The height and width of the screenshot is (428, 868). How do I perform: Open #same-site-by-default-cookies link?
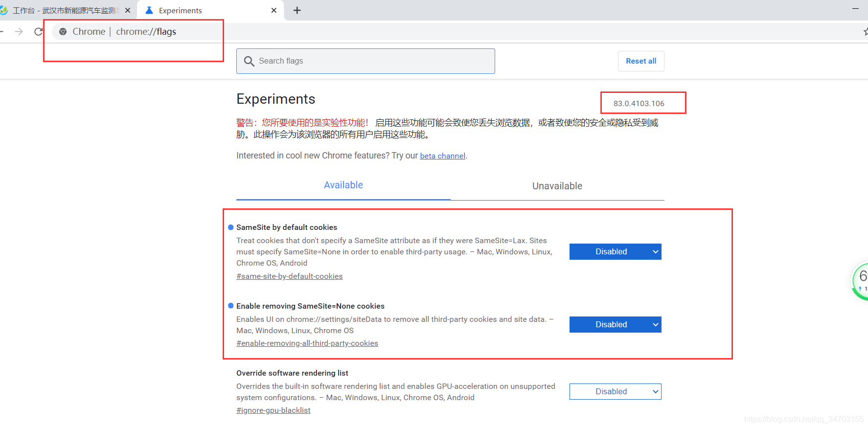(289, 276)
